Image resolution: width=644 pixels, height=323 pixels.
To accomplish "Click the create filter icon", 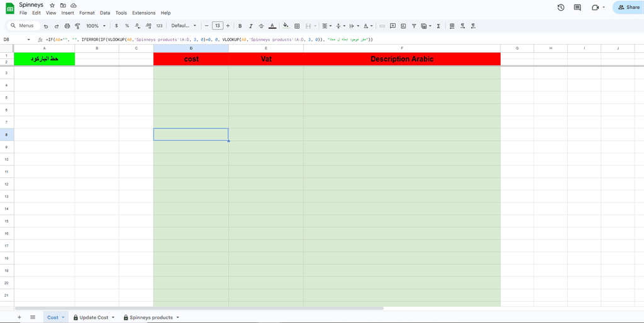I will coord(414,26).
